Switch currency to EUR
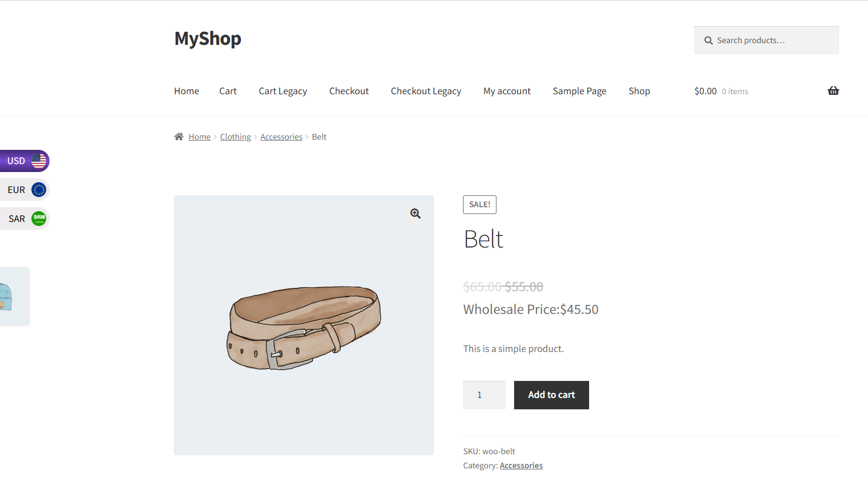The image size is (868, 478). tap(23, 190)
